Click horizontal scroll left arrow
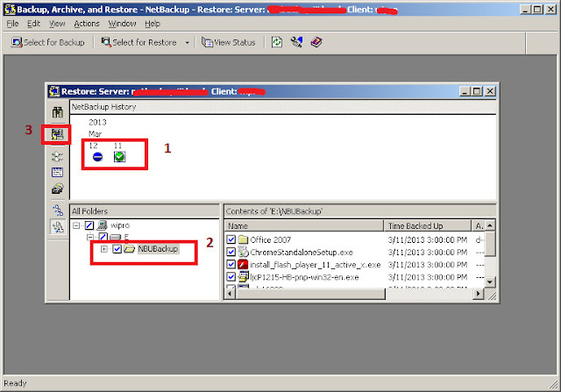The width and height of the screenshot is (561, 392). pyautogui.click(x=230, y=294)
